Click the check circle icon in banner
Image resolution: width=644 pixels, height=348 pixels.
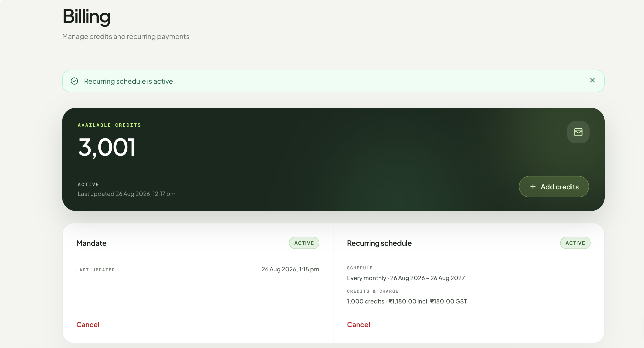[x=74, y=81]
